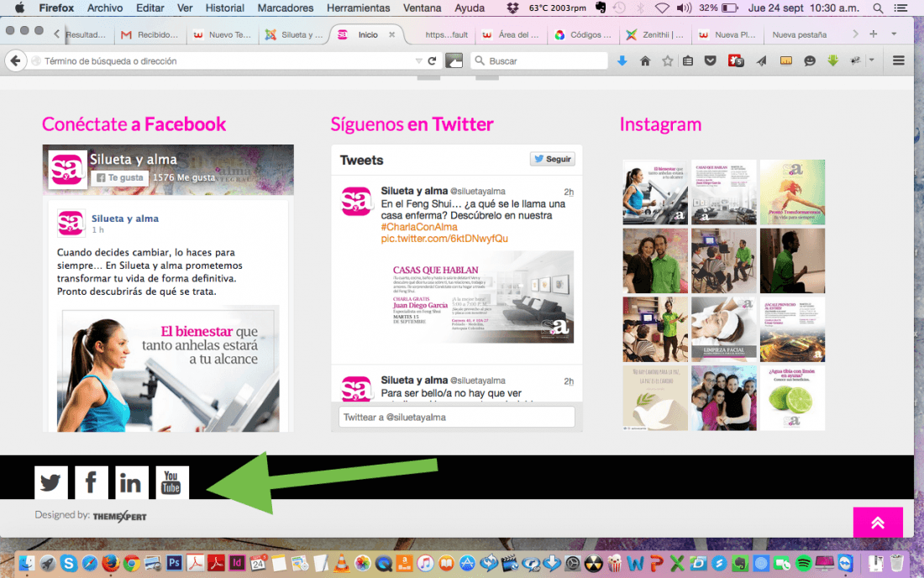Open the LinkedIn social icon in footer
The height and width of the screenshot is (578, 924).
coord(131,482)
